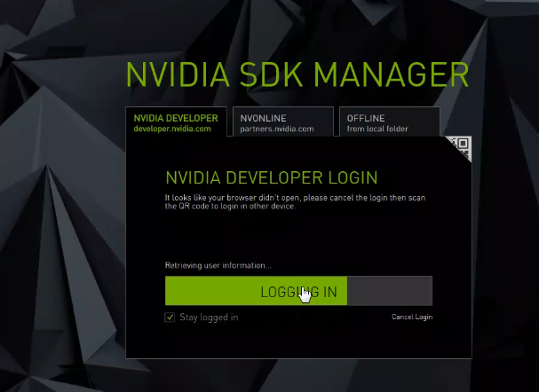Switch to the NVIDIA DEVELOPER tab

176,122
